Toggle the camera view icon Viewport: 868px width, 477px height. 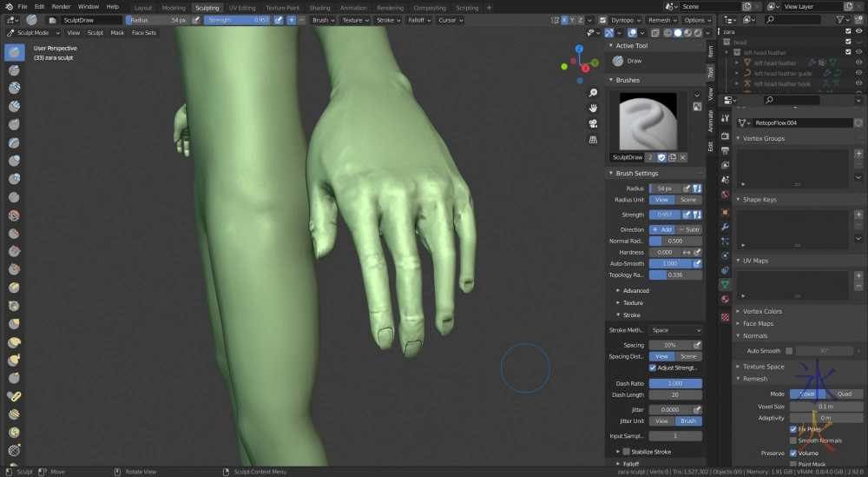pyautogui.click(x=593, y=123)
